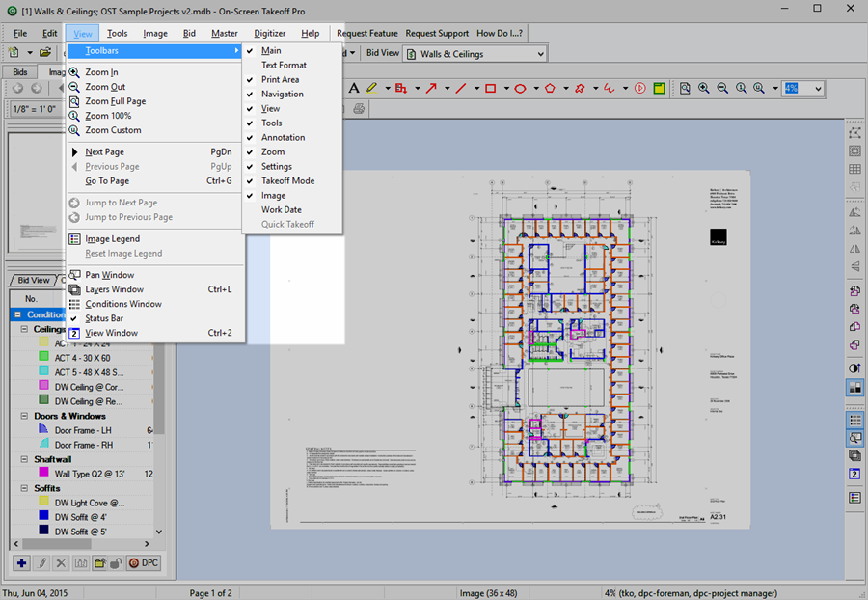868x600 pixels.
Task: Click the Zoom Full Page toolbar icon
Action: click(686, 88)
